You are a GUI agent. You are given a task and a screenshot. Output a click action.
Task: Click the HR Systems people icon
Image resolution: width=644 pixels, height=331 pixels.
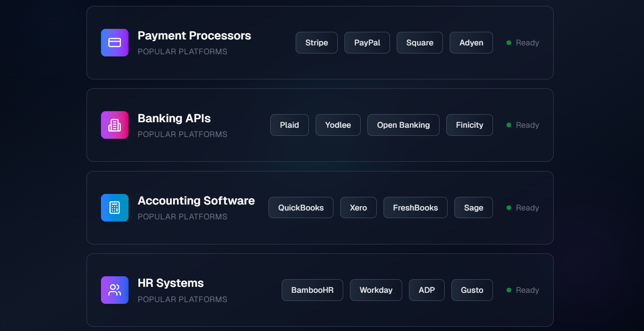(x=115, y=290)
